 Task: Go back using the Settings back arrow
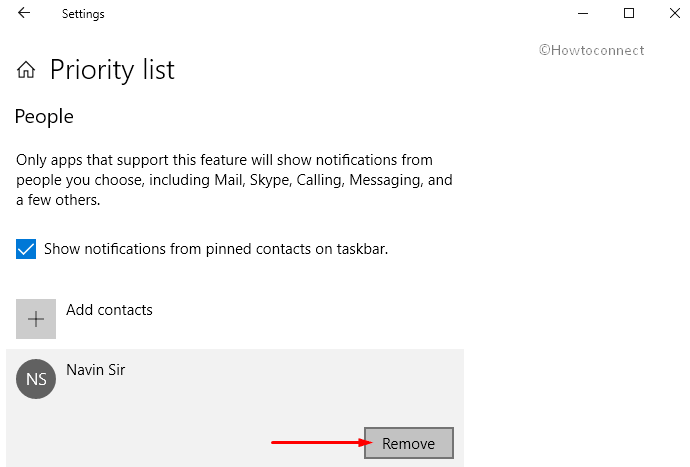click(x=24, y=13)
